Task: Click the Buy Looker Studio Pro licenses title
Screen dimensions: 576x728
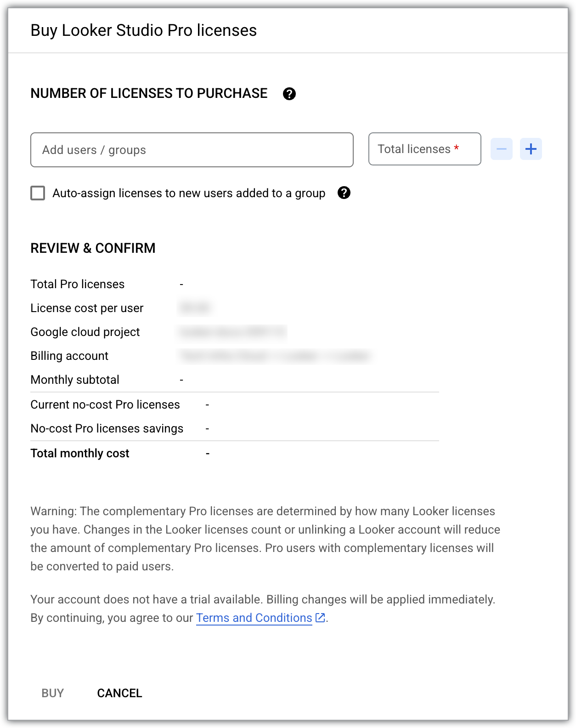Action: tap(144, 30)
